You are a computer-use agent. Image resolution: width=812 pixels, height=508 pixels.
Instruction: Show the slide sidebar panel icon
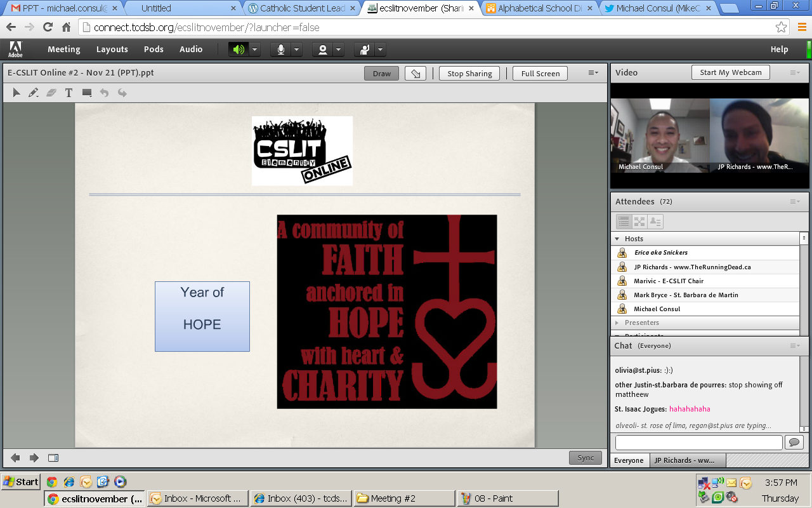pos(53,458)
